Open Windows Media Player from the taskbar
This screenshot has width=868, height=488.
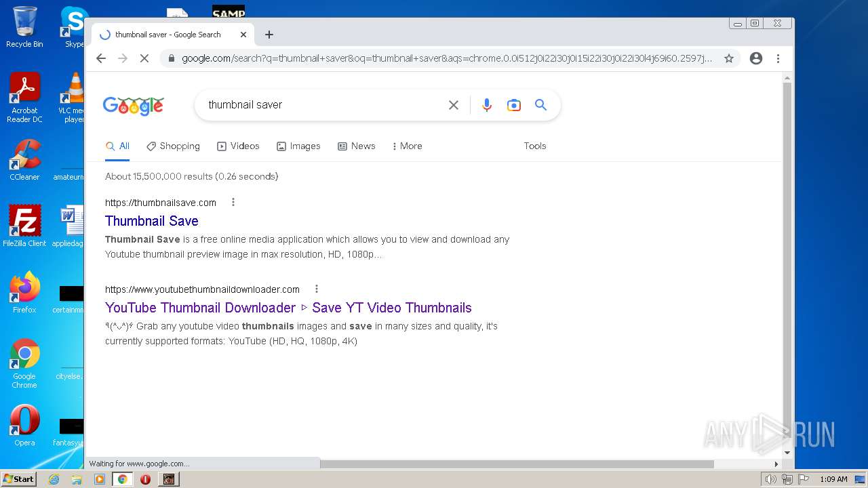100,479
